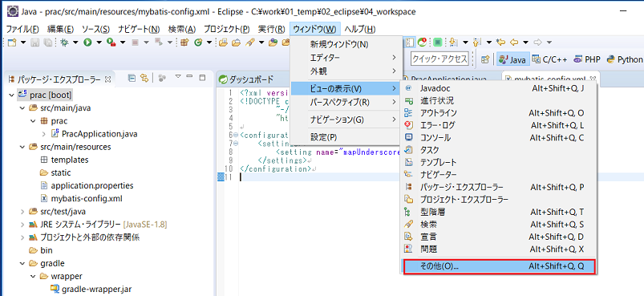The image size is (644, 296).
Task: Collapse the prac [boot] project node
Action: click(x=11, y=95)
